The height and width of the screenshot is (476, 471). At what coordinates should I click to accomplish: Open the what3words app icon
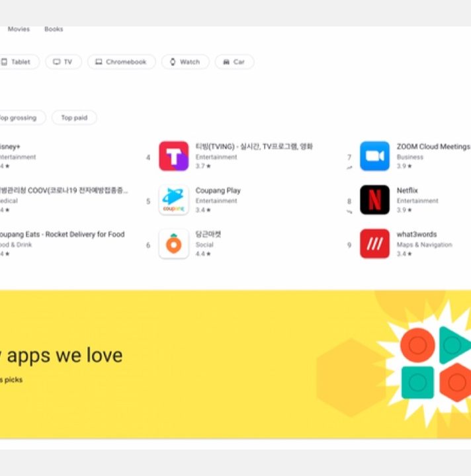click(x=374, y=244)
